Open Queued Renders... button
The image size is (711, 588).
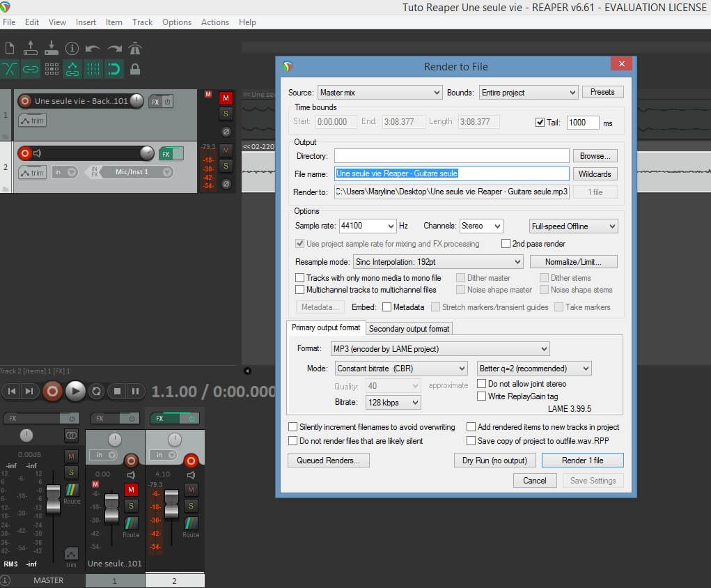point(328,461)
